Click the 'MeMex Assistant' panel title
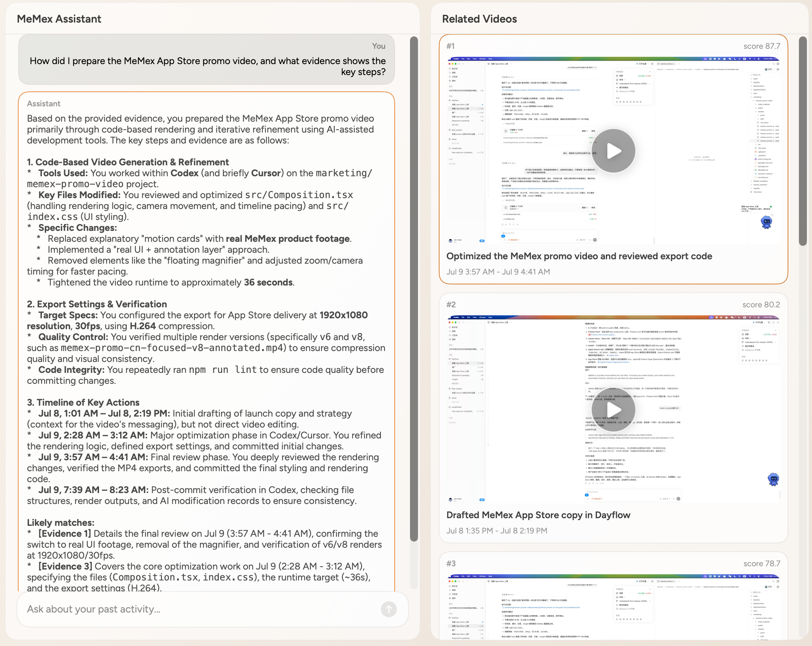The height and width of the screenshot is (646, 812). coord(59,19)
